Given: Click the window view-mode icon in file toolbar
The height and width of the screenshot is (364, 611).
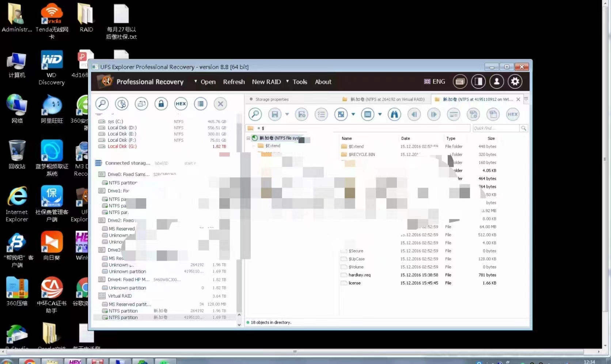Looking at the screenshot, I should click(x=368, y=114).
